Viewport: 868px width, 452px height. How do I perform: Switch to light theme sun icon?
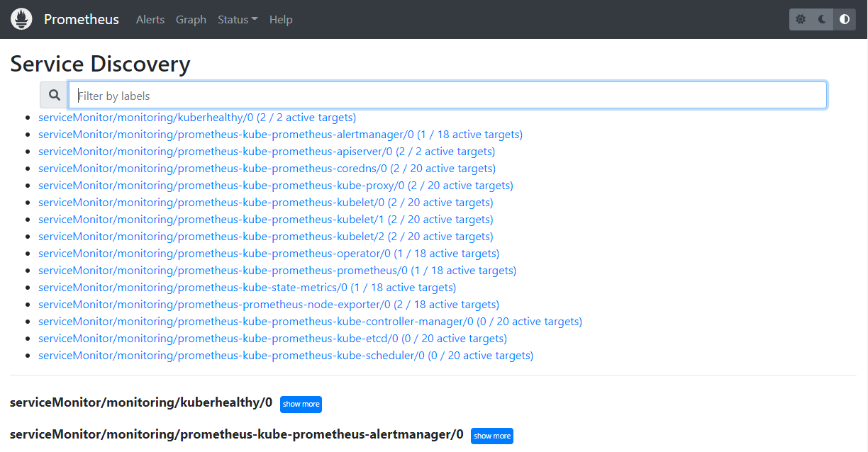point(801,19)
